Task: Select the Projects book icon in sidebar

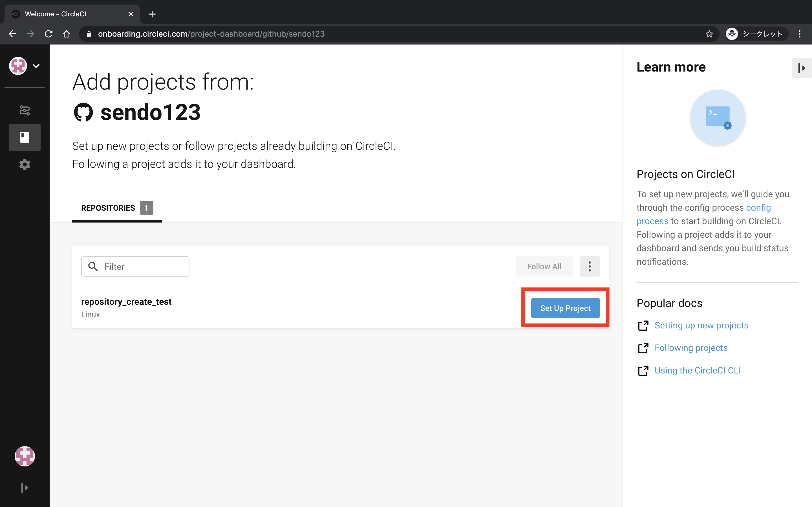Action: (x=25, y=137)
